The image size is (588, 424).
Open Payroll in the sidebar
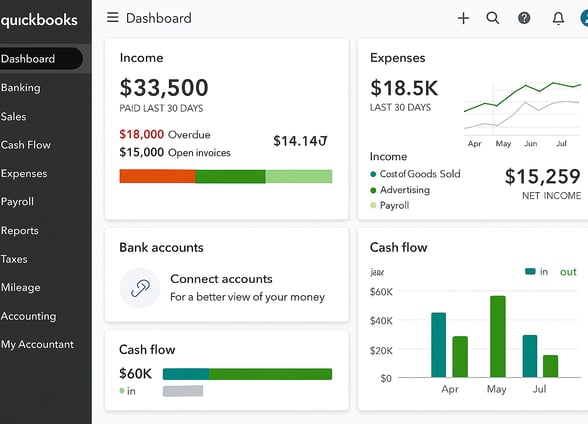click(17, 202)
